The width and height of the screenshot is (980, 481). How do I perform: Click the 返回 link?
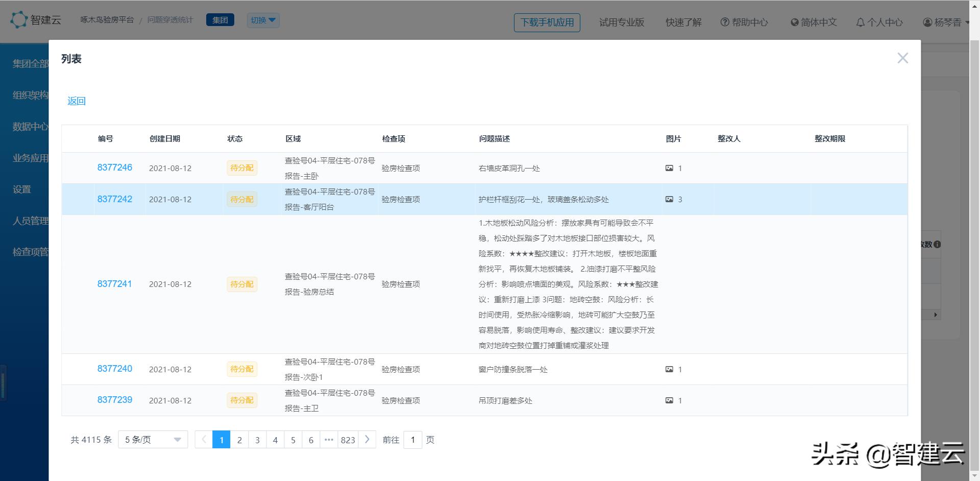coord(76,101)
